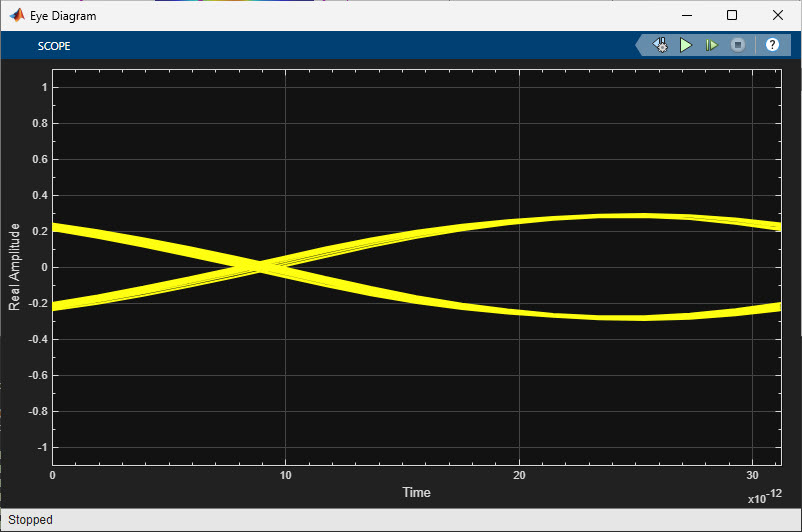802x532 pixels.
Task: Close the Eye Diagram window
Action: (x=778, y=15)
